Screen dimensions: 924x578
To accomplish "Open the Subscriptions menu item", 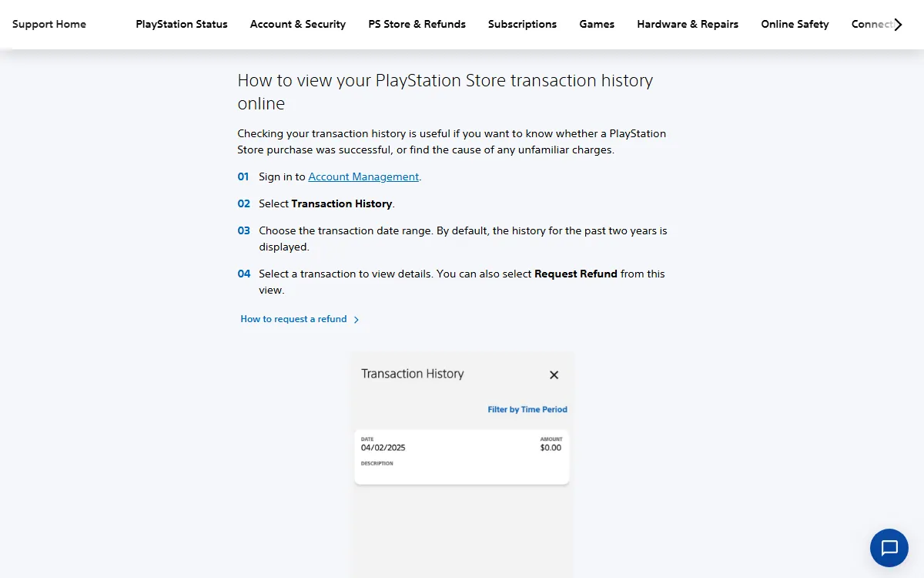I will coord(522,24).
